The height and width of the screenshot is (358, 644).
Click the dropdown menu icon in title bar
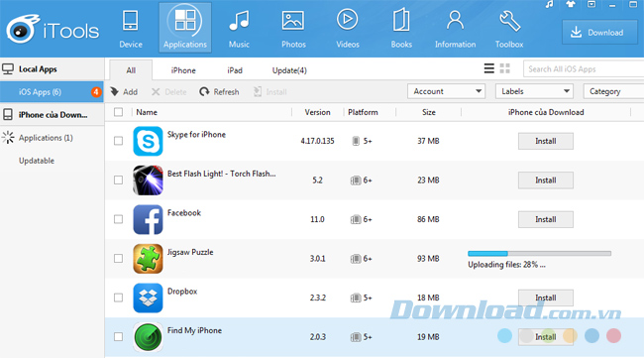pyautogui.click(x=591, y=5)
